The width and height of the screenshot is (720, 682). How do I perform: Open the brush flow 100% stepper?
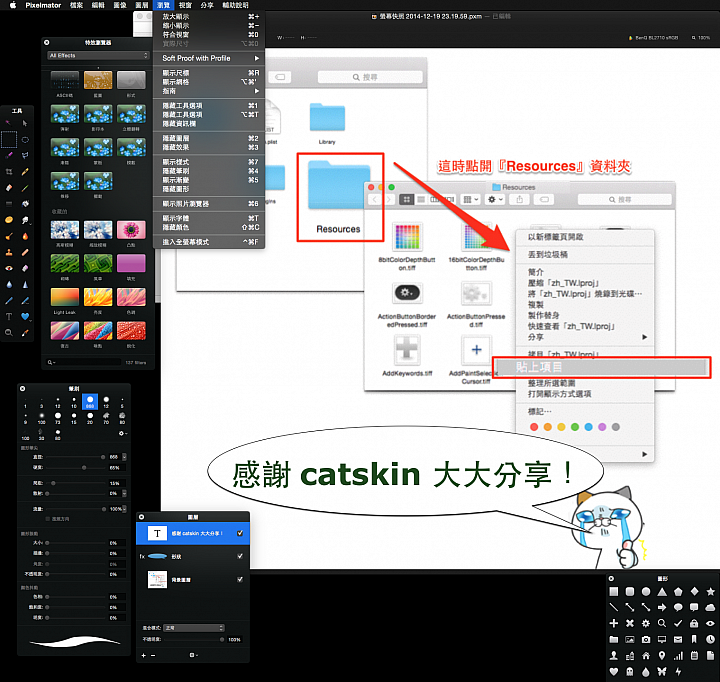124,509
